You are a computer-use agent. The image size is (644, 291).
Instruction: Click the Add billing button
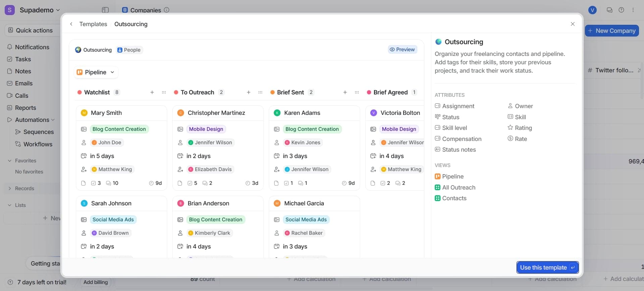[96, 282]
